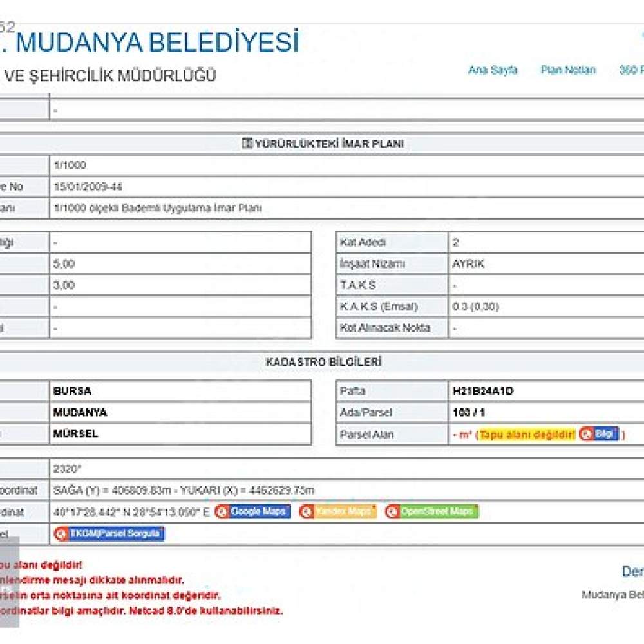Viewport: 644px width, 644px height.
Task: Select the 2320 value cell
Action: pos(346,469)
